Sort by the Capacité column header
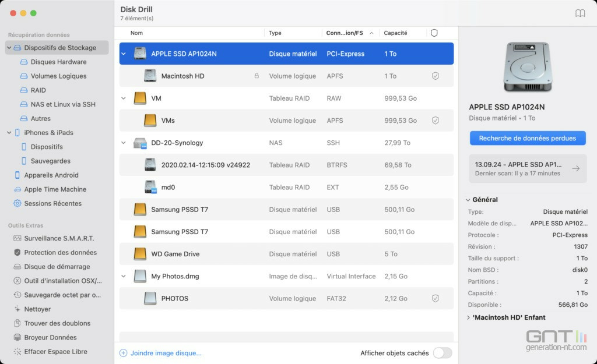The width and height of the screenshot is (597, 364). tap(396, 33)
